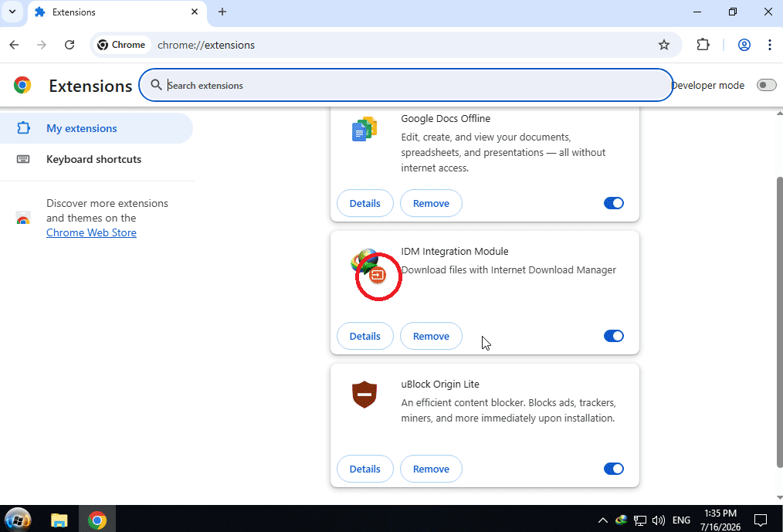Bookmark this page with the star icon
The width and height of the screenshot is (783, 532).
(x=663, y=45)
